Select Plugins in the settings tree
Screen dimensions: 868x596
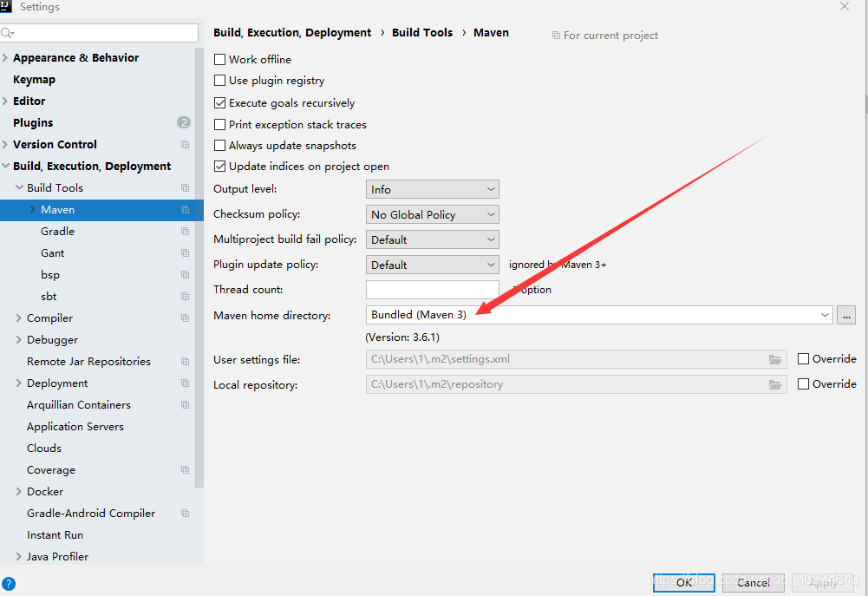click(x=33, y=122)
